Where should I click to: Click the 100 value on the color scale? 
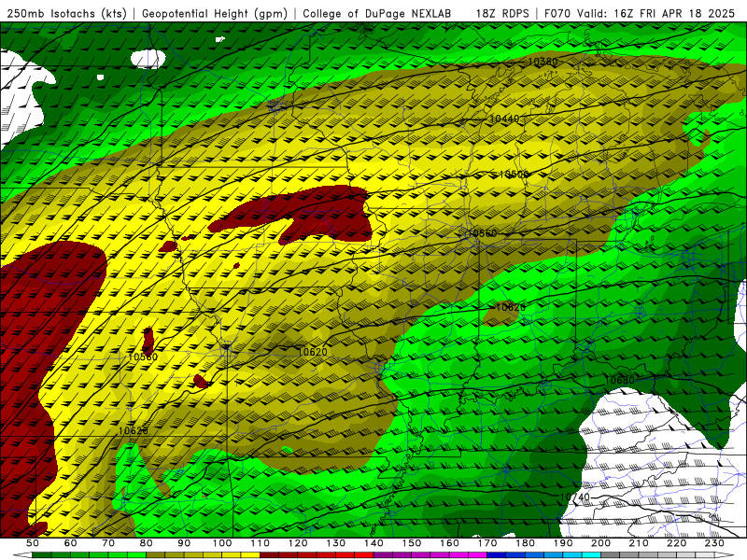222,543
